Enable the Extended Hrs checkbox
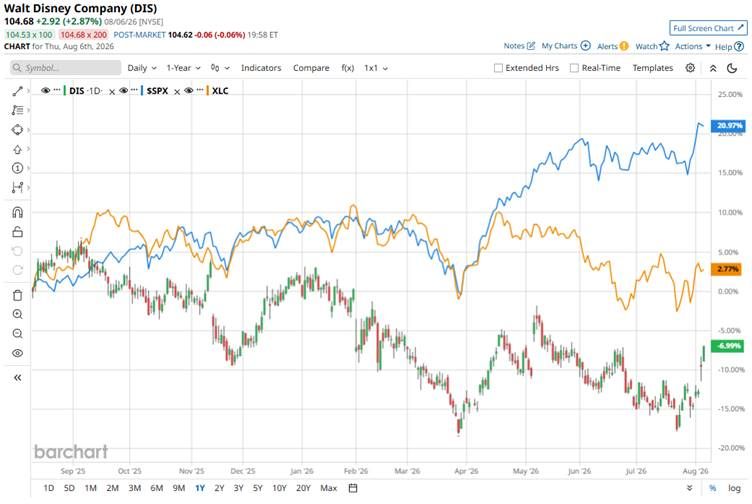752x504 pixels. 498,68
